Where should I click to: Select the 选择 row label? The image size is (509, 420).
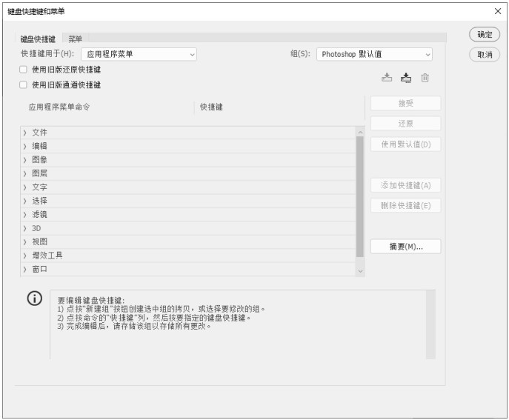click(39, 201)
